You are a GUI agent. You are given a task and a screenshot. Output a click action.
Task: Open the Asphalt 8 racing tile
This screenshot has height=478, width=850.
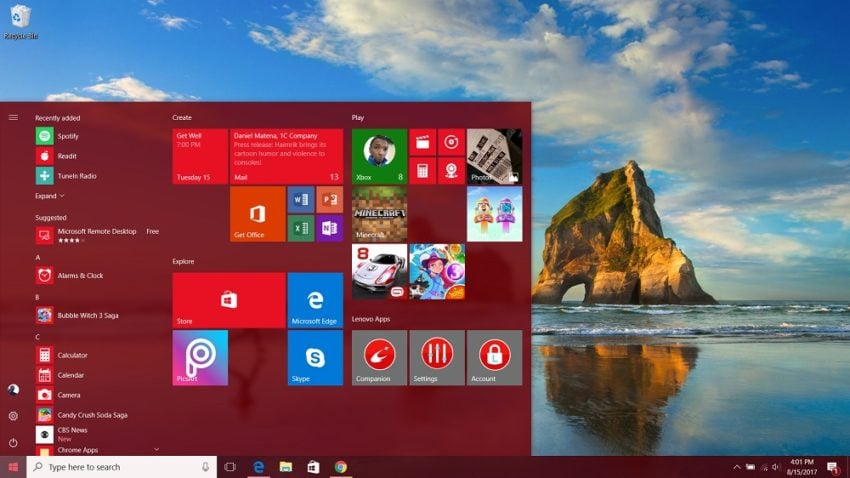coord(379,272)
